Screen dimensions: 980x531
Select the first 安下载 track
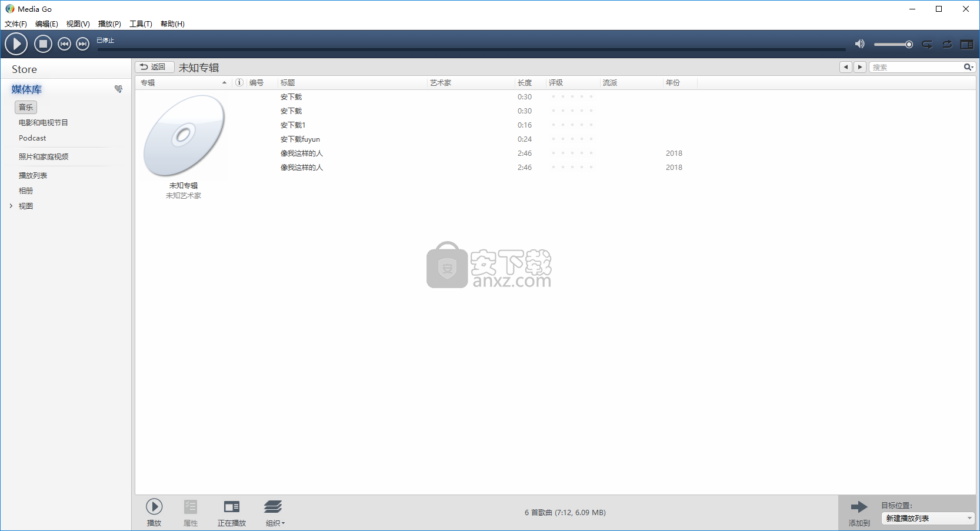coord(291,97)
